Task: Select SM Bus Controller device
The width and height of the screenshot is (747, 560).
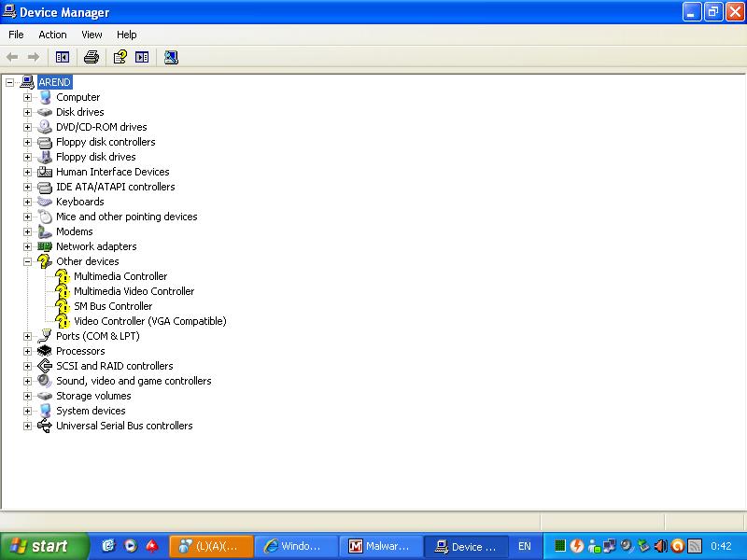Action: tap(113, 306)
